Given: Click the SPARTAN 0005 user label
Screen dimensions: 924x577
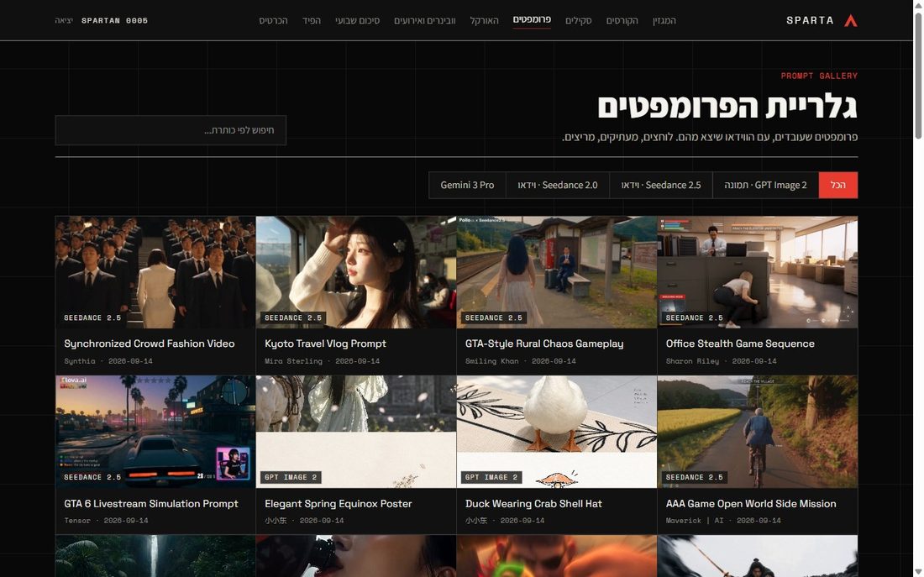Looking at the screenshot, I should tap(114, 21).
